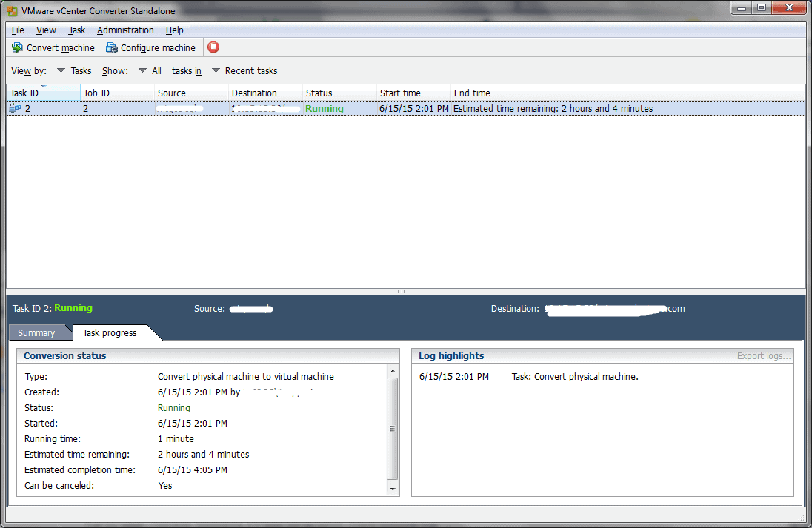Sort by Start time column header

(x=413, y=93)
